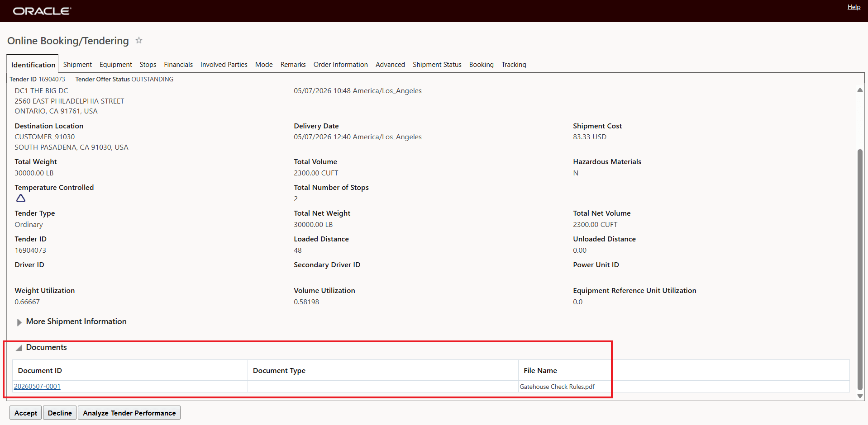Go to the Tracking tab
The image size is (868, 425).
click(514, 65)
